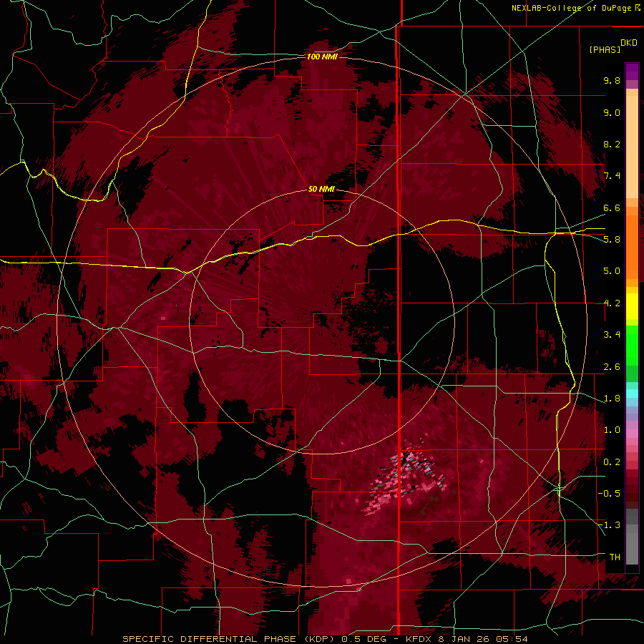Click the bright green band of the color bar
This screenshot has height=644, width=644.
tap(632, 346)
